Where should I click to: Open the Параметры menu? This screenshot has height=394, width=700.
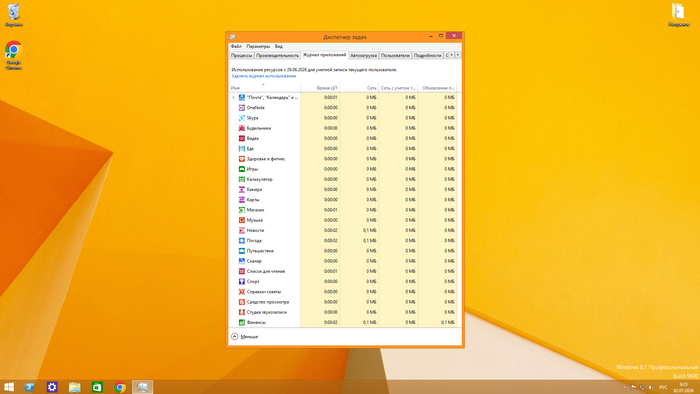coord(258,46)
